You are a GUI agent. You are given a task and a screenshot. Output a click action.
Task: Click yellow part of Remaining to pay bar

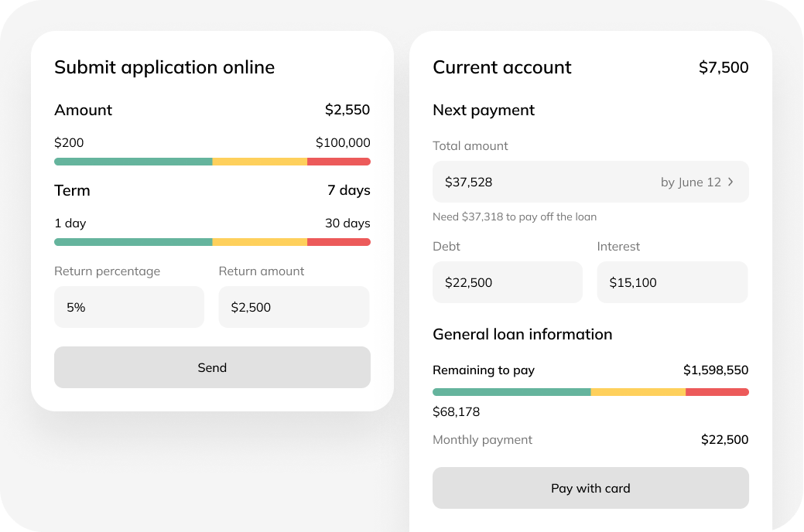[x=638, y=392]
